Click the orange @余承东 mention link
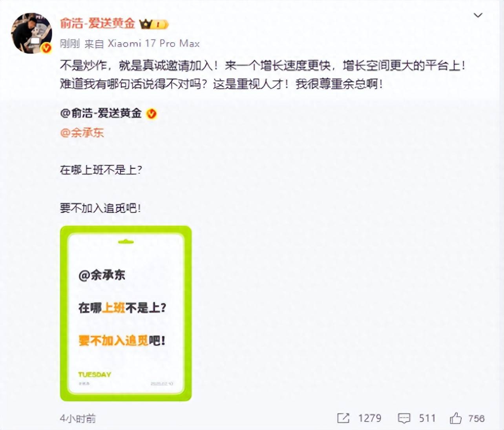Viewport: 504px width, 430px height. (82, 133)
